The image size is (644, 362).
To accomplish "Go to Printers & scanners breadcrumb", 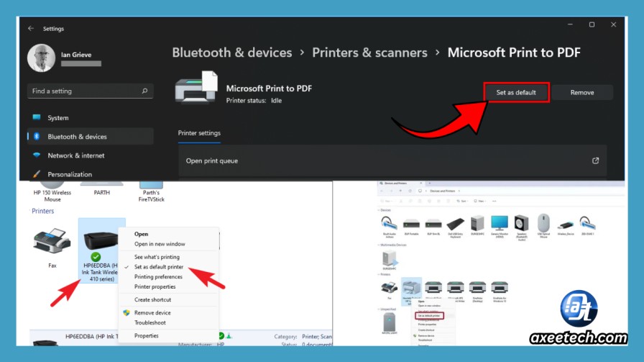I will click(x=369, y=53).
